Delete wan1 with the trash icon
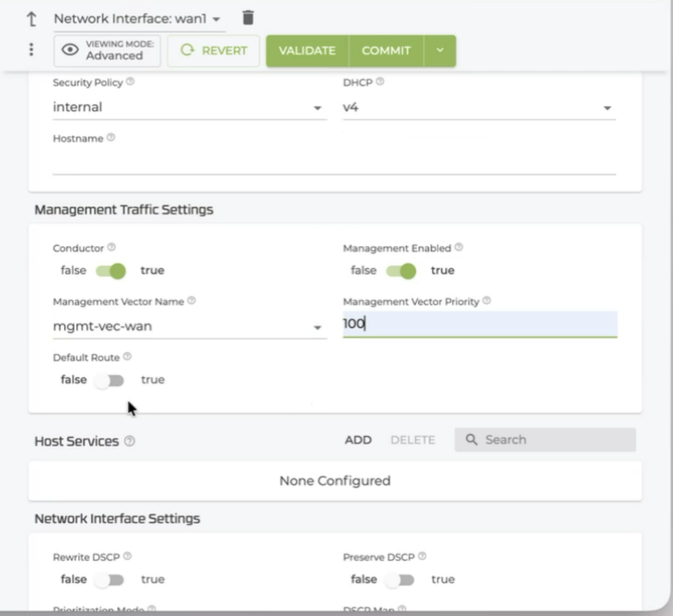673x616 pixels. coord(248,17)
